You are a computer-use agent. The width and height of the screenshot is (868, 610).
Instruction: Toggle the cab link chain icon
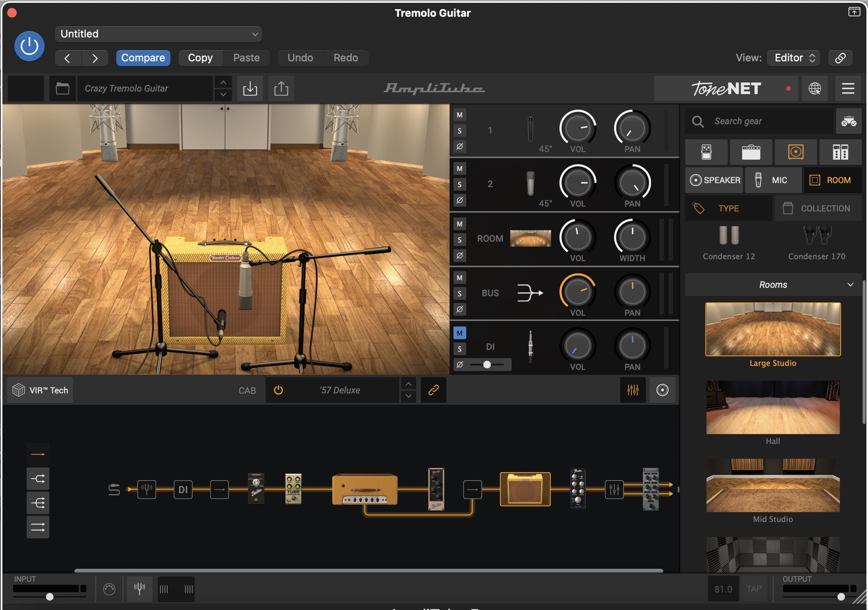point(433,390)
